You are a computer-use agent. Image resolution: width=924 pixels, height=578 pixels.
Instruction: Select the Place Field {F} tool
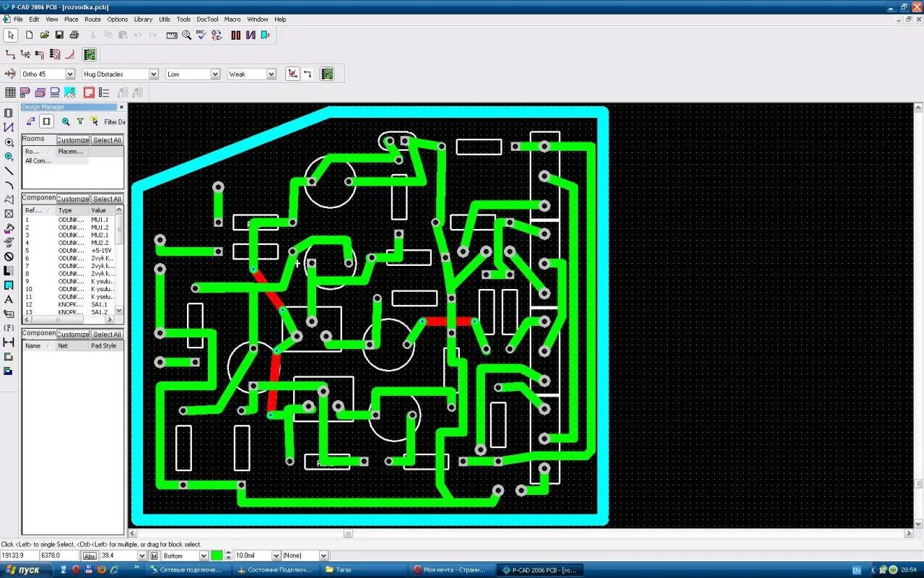[x=9, y=328]
